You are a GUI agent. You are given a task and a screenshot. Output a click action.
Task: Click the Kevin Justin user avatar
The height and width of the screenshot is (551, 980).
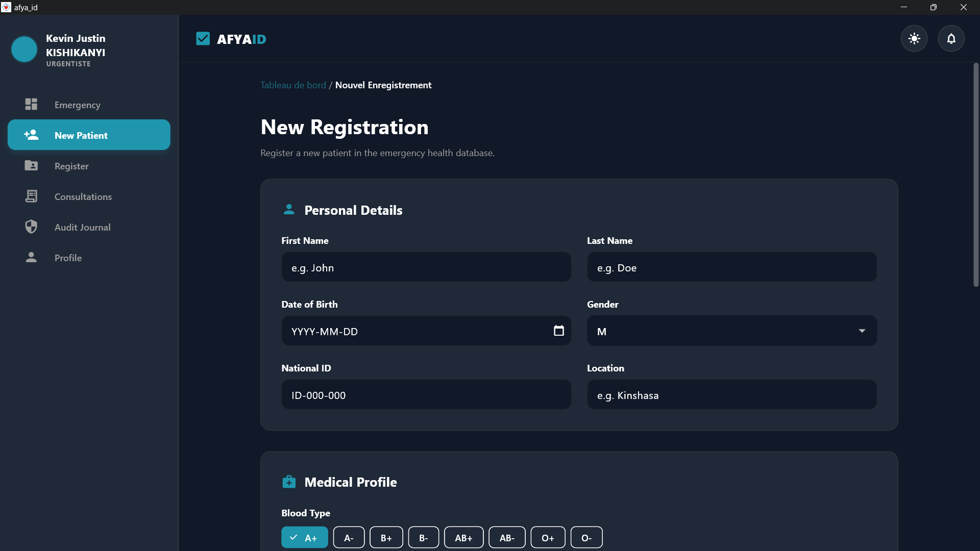point(24,49)
